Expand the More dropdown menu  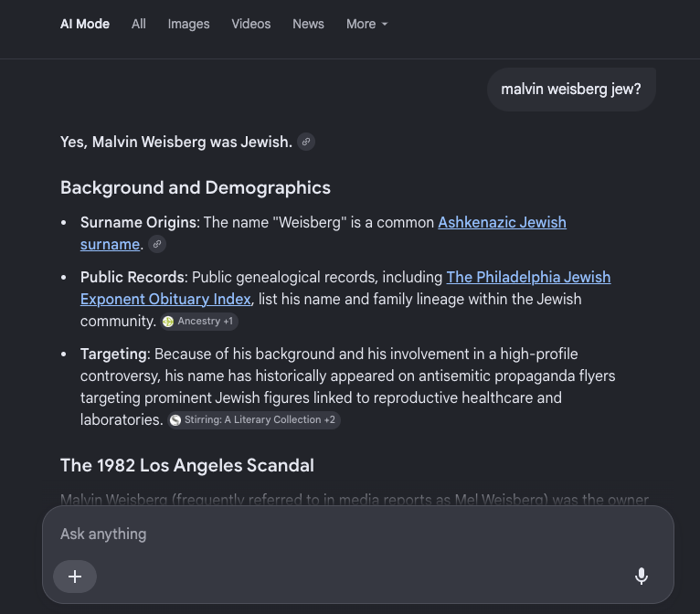click(x=367, y=24)
